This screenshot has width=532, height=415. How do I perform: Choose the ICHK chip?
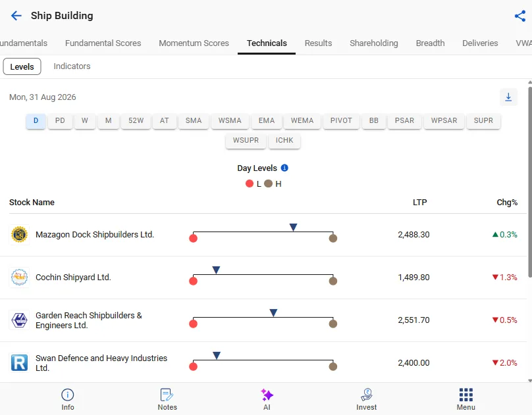pos(284,140)
